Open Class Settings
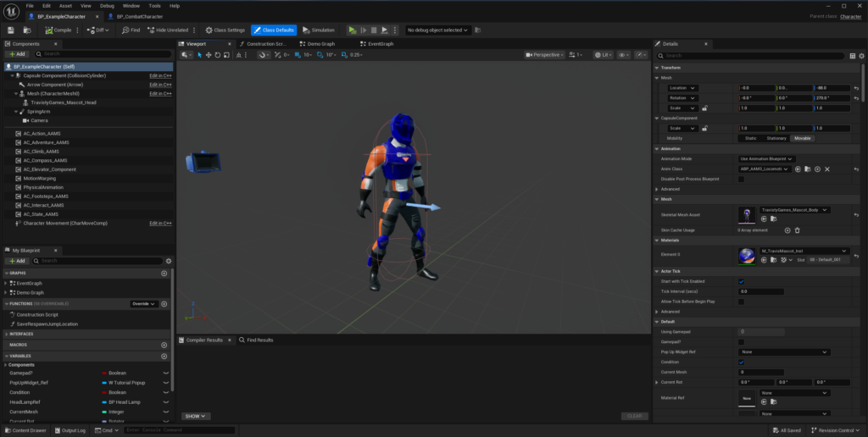 pyautogui.click(x=225, y=30)
